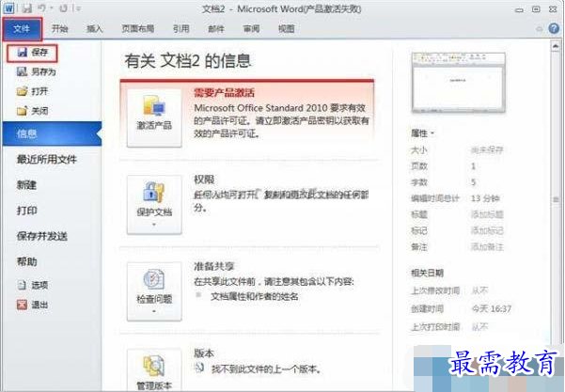The height and width of the screenshot is (392, 565).
Task: Click the Redo icon in quick access toolbar
Action: click(64, 8)
